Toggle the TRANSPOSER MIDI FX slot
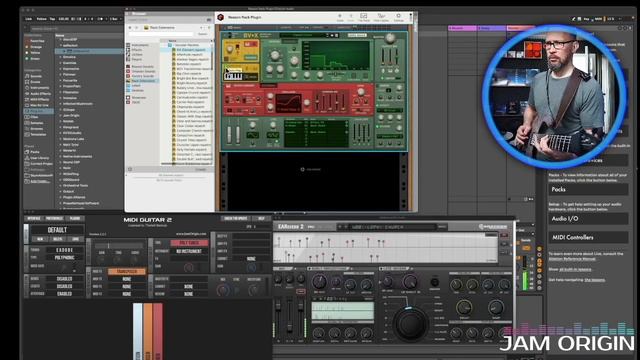This screenshot has height=360, width=640. 127,271
